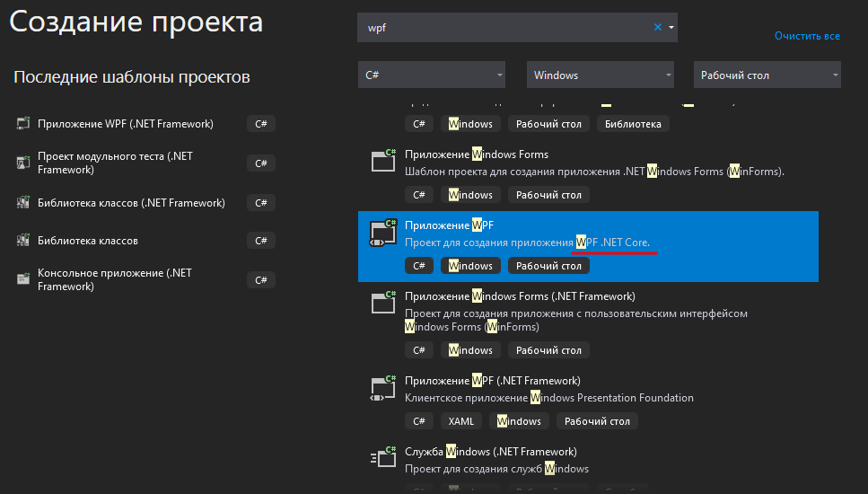Click the recent unit test project icon

tap(23, 163)
